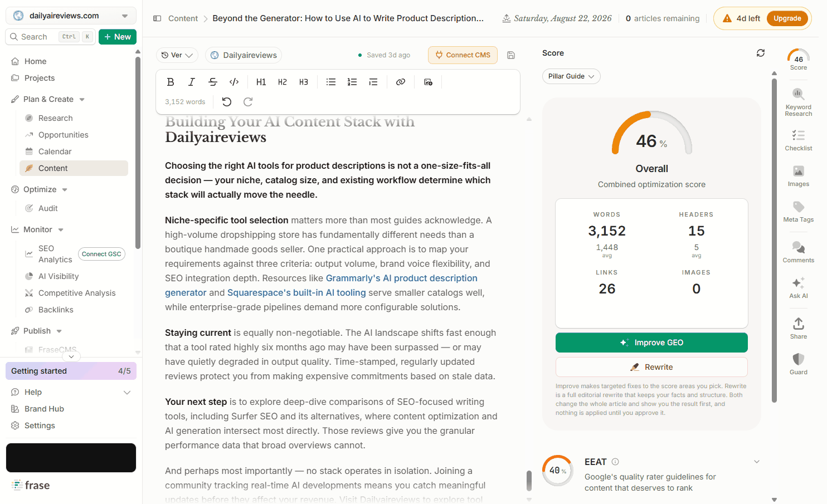Open the Comments panel
This screenshot has width=827, height=504.
click(799, 252)
